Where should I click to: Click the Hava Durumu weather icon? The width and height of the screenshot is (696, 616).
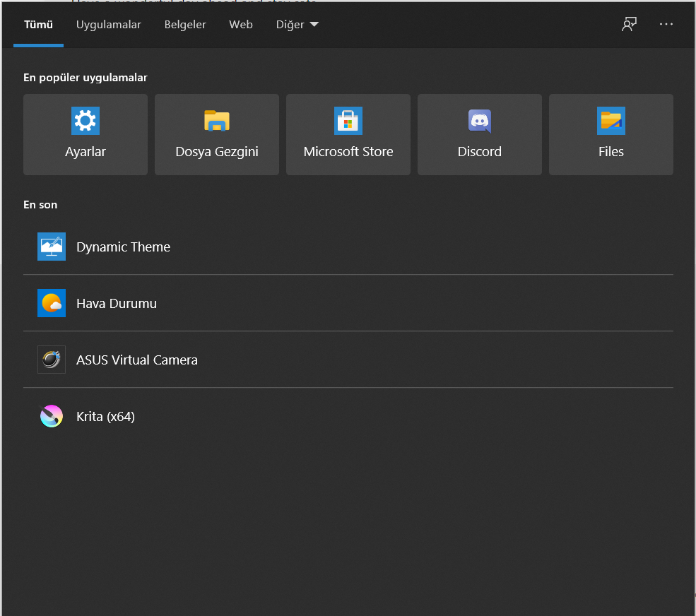click(52, 303)
